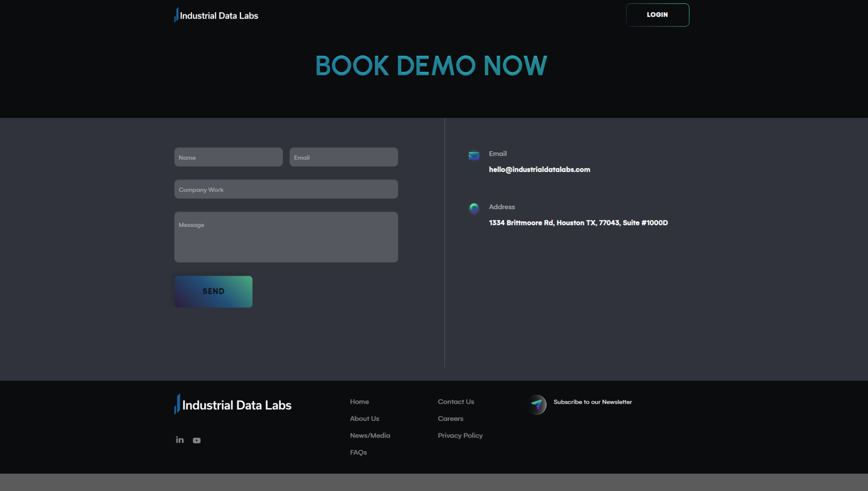Click the email envelope icon
Screen dimensions: 868x491
(x=474, y=155)
